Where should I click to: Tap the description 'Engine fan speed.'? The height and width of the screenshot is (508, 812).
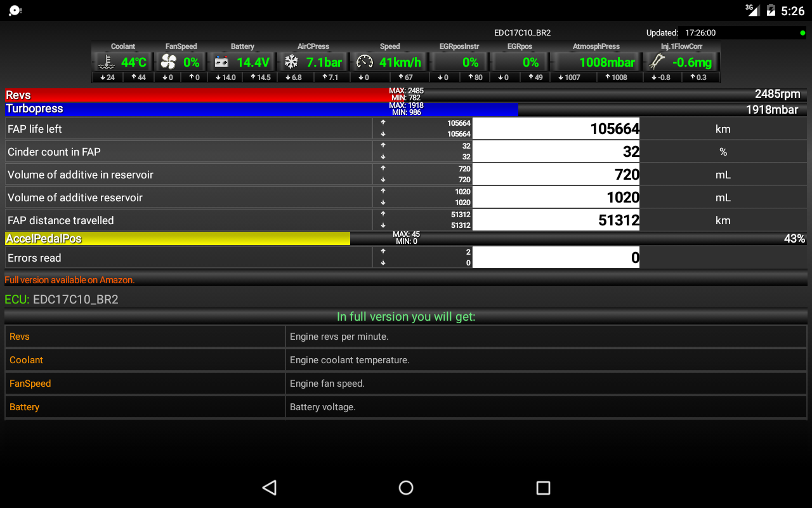click(x=327, y=384)
